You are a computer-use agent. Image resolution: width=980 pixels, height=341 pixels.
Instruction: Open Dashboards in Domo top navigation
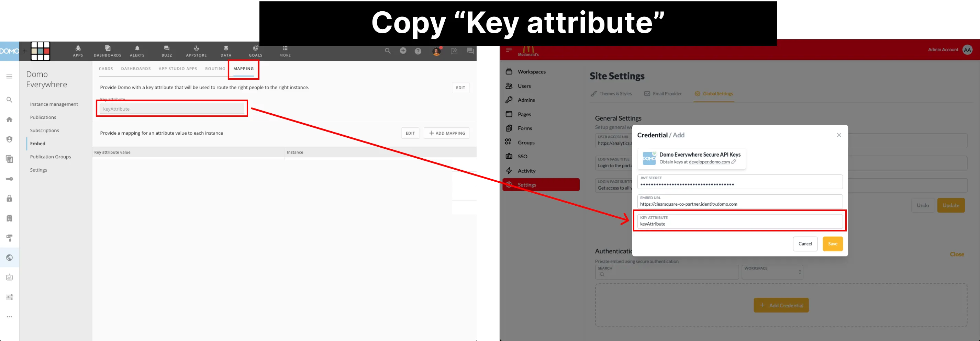[108, 51]
